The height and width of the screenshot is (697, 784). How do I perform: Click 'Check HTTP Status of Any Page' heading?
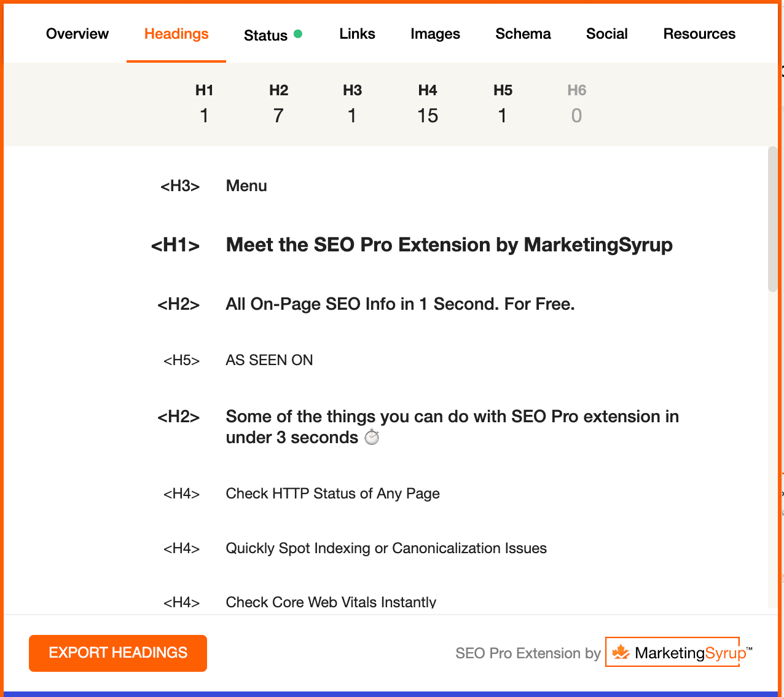[332, 494]
